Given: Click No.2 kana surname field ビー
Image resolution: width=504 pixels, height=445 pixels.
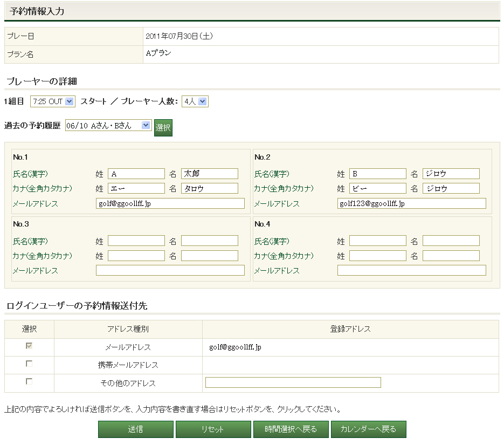Looking at the screenshot, I should point(377,188).
